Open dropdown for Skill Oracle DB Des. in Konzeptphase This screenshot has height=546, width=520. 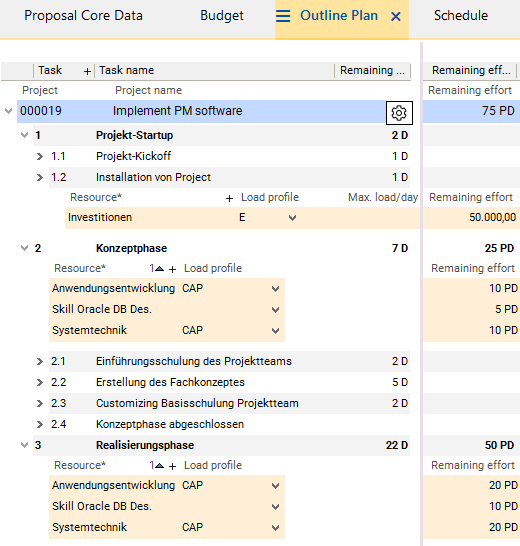(275, 310)
